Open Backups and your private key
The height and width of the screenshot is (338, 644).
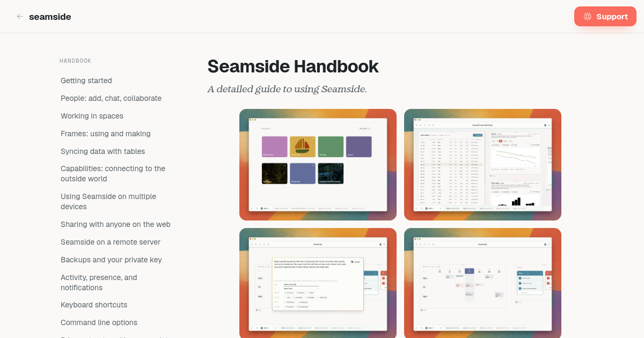(111, 260)
